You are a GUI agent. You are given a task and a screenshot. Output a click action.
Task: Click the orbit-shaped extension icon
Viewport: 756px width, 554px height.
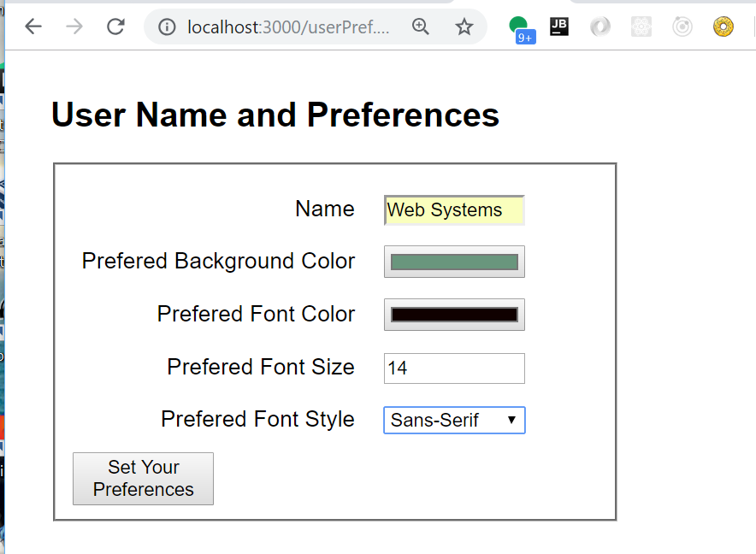coord(682,27)
